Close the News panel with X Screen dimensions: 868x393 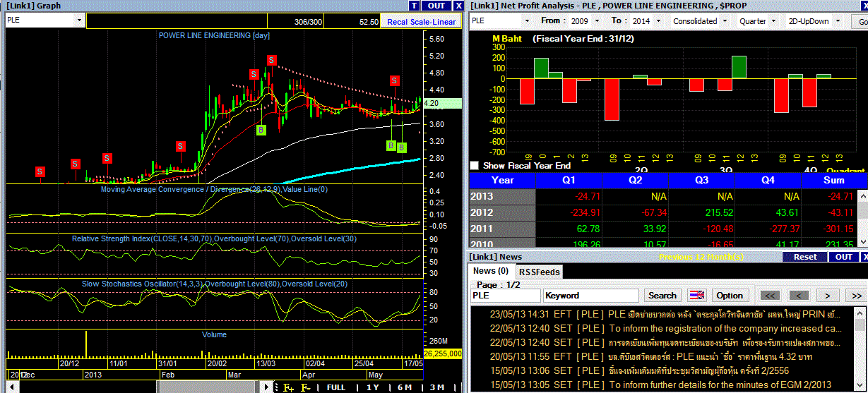pos(863,257)
